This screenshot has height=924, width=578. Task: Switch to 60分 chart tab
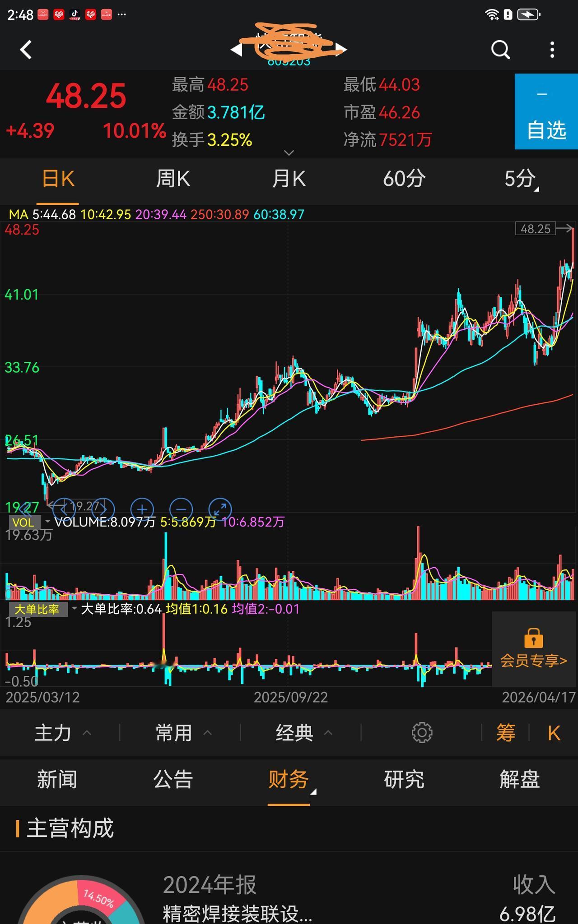pyautogui.click(x=404, y=179)
